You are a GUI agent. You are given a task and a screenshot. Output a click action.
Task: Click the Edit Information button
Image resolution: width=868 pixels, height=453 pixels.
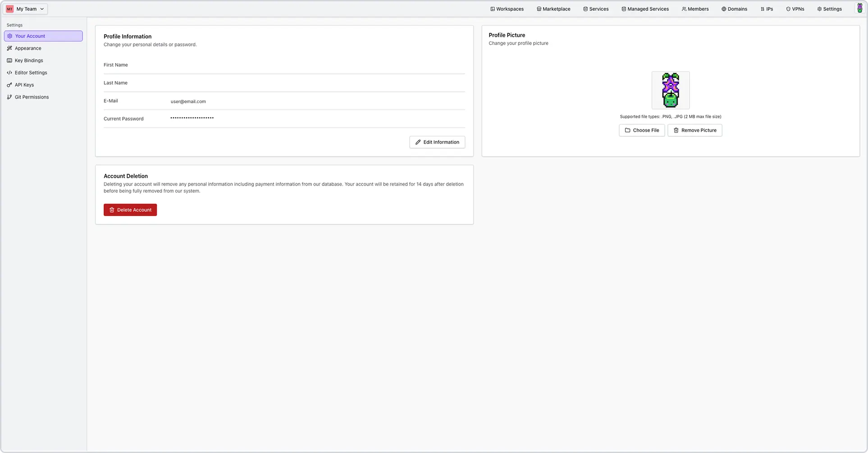click(x=437, y=142)
